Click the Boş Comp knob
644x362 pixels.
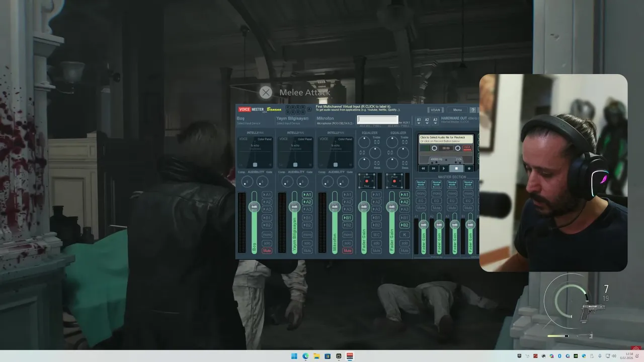click(247, 182)
